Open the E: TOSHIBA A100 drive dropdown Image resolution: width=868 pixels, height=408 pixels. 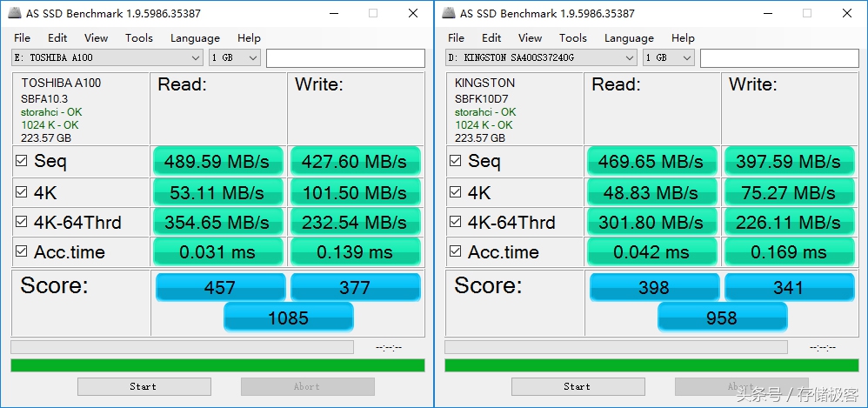[x=107, y=57]
